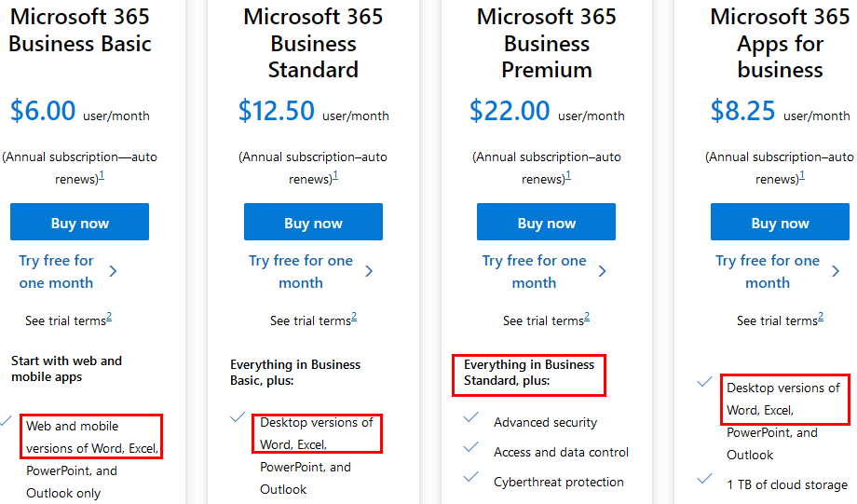
Task: Open footnote 1 under Business Basic subscription
Action: (102, 175)
